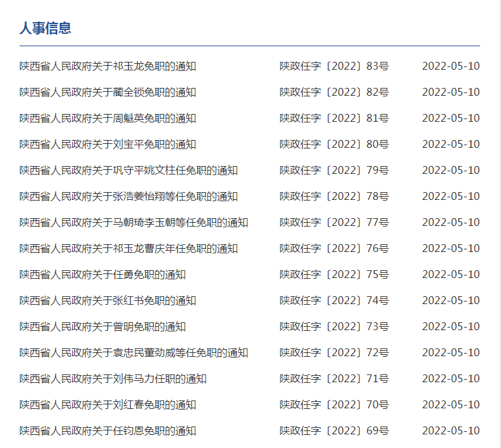The image size is (501, 448).
Task: Click document number 陕政任字〔2022〕83号
Action: point(334,66)
